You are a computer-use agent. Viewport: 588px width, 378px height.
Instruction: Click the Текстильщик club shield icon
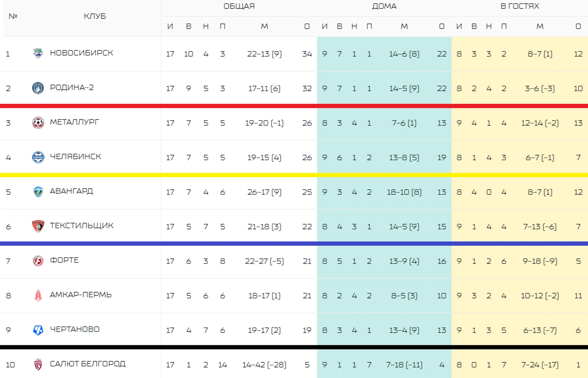38,226
